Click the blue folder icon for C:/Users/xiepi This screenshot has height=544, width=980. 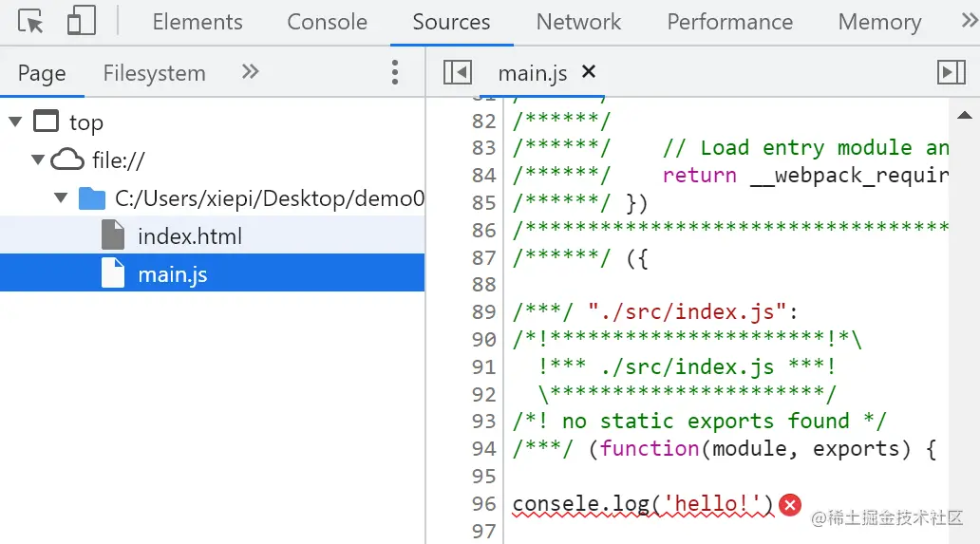click(92, 197)
